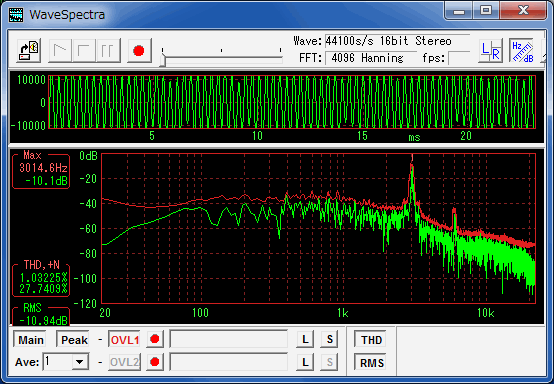
Task: Click the OVL2 overlay name field
Action: coord(229,362)
